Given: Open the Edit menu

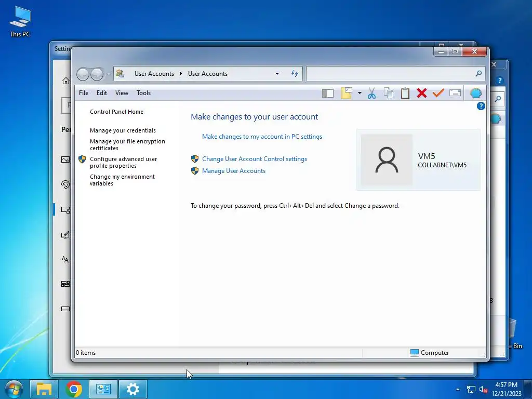Looking at the screenshot, I should click(101, 93).
